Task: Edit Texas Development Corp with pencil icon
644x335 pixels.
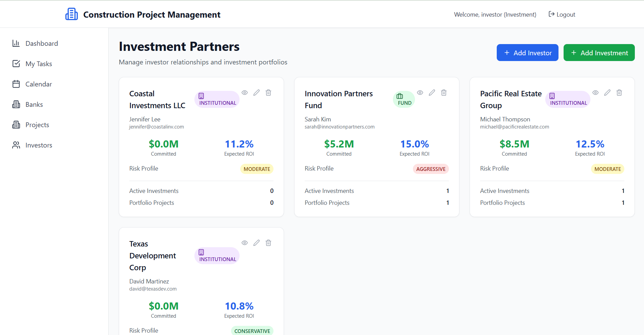Action: 257,243
